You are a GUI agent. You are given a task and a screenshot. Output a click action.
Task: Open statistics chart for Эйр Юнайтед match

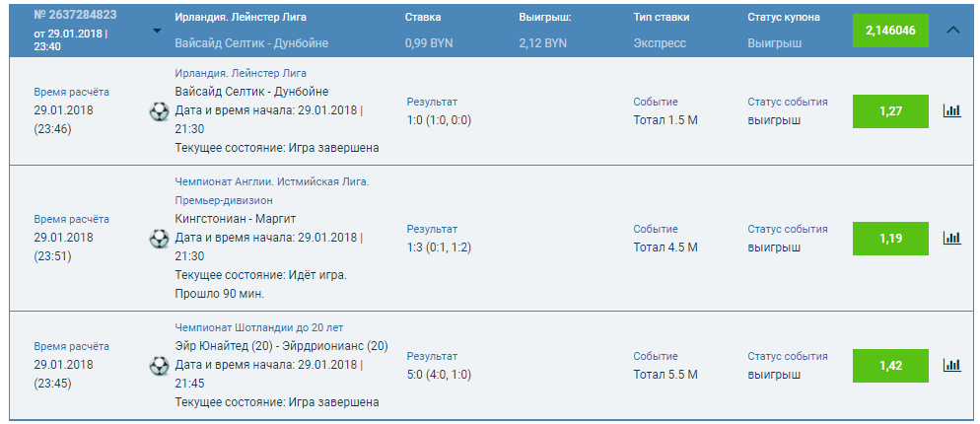tap(951, 365)
